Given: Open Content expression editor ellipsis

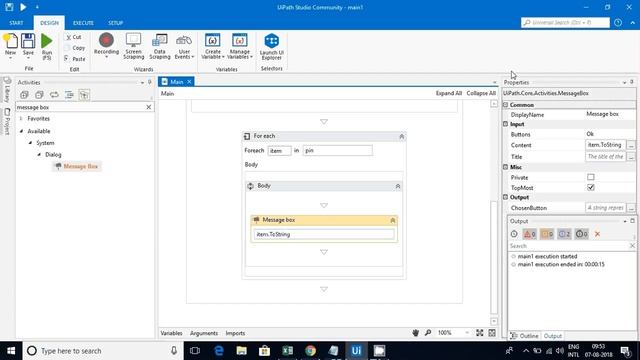Looking at the screenshot, I should [x=631, y=145].
